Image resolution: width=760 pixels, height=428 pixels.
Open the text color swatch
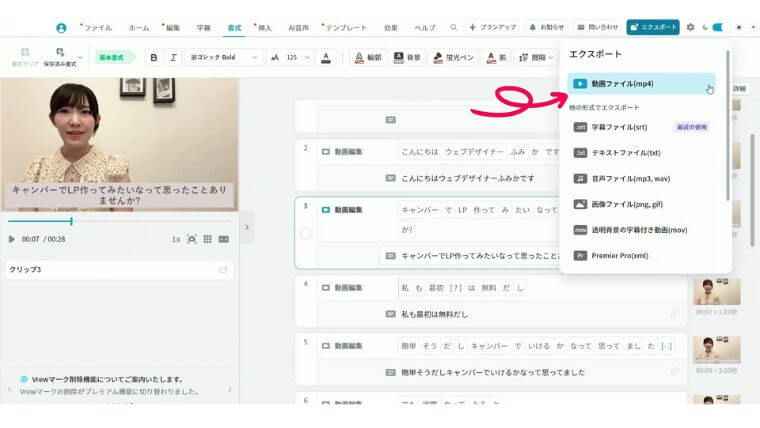326,58
